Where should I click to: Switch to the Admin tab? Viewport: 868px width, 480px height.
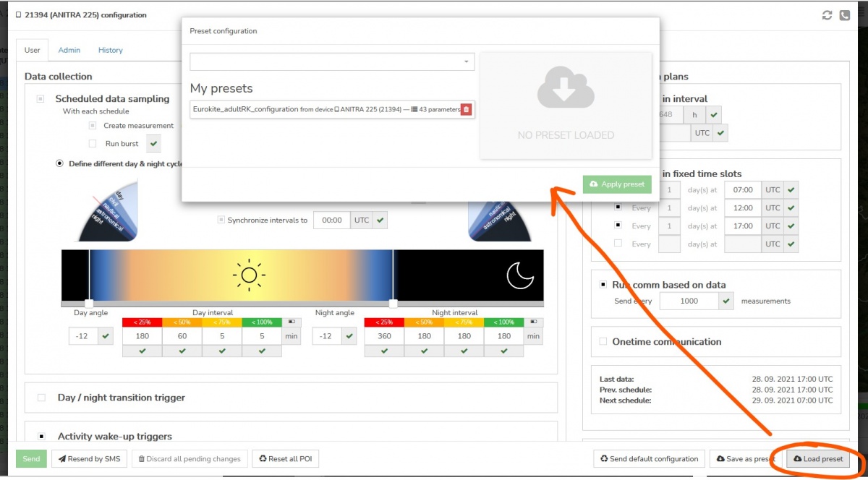click(x=69, y=50)
